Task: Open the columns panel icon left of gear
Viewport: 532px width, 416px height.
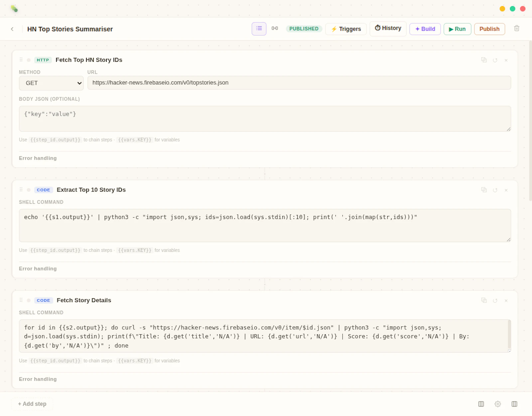Action: pyautogui.click(x=481, y=404)
